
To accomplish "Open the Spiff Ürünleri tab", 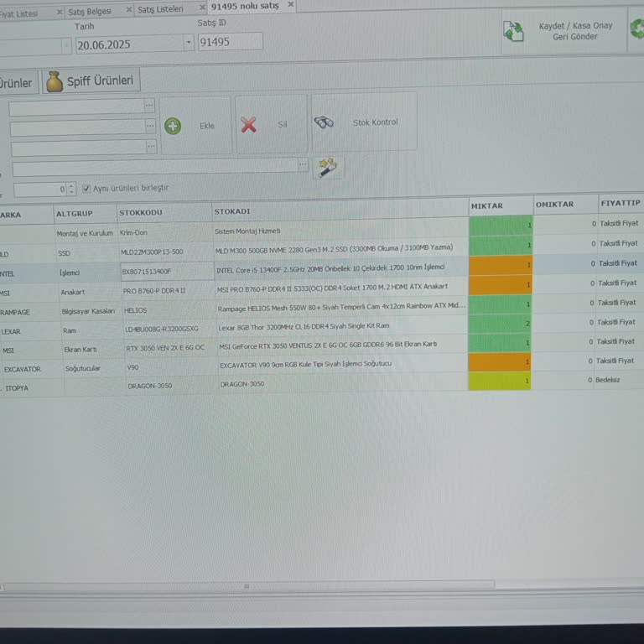I will 91,80.
